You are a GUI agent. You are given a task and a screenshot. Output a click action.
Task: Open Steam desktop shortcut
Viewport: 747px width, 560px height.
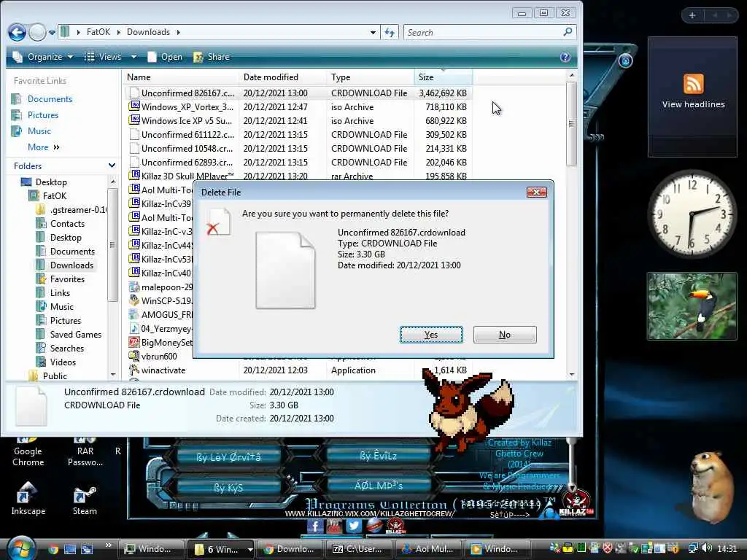[x=85, y=499]
